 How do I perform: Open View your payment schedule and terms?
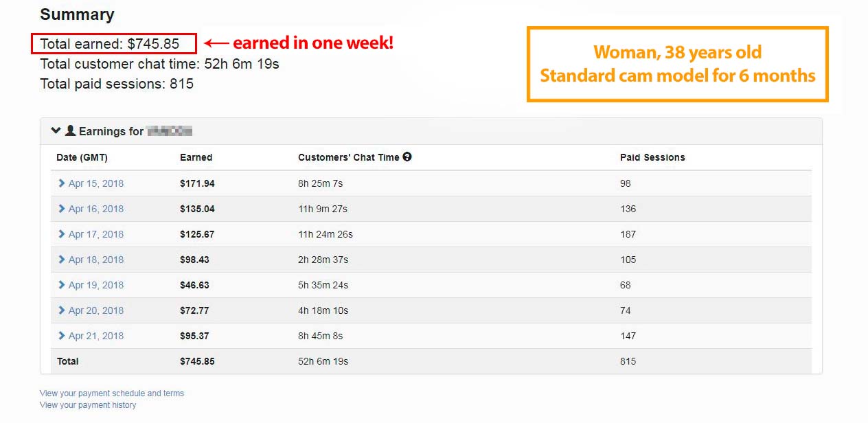[112, 393]
